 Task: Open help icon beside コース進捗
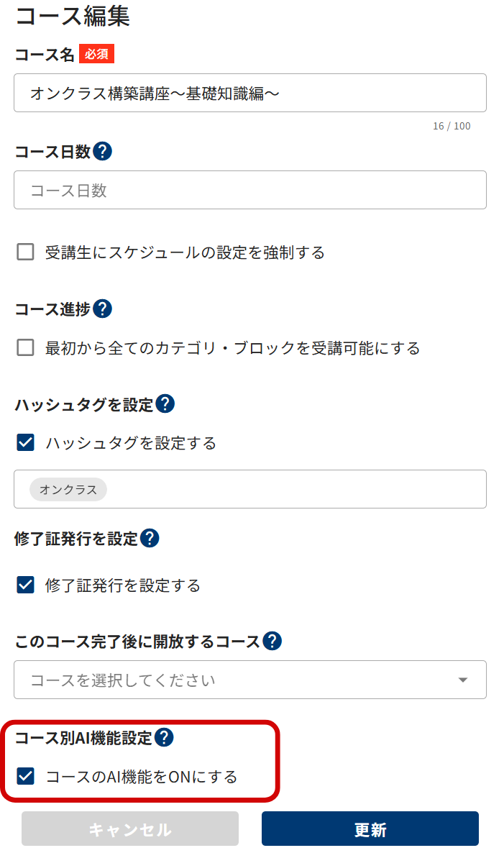(x=102, y=309)
